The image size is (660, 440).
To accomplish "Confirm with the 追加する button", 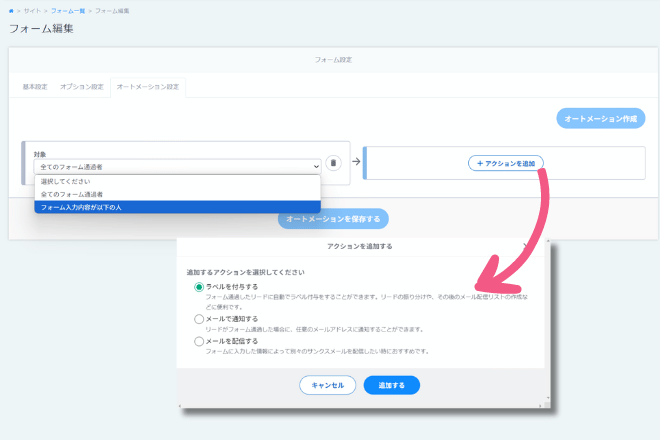I will 391,385.
